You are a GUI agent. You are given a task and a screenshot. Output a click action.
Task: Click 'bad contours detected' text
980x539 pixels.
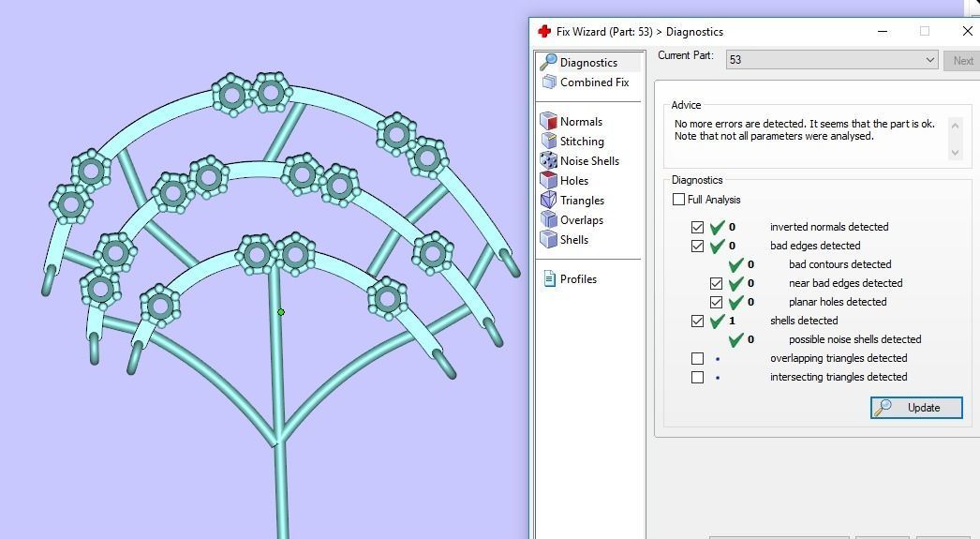(840, 264)
